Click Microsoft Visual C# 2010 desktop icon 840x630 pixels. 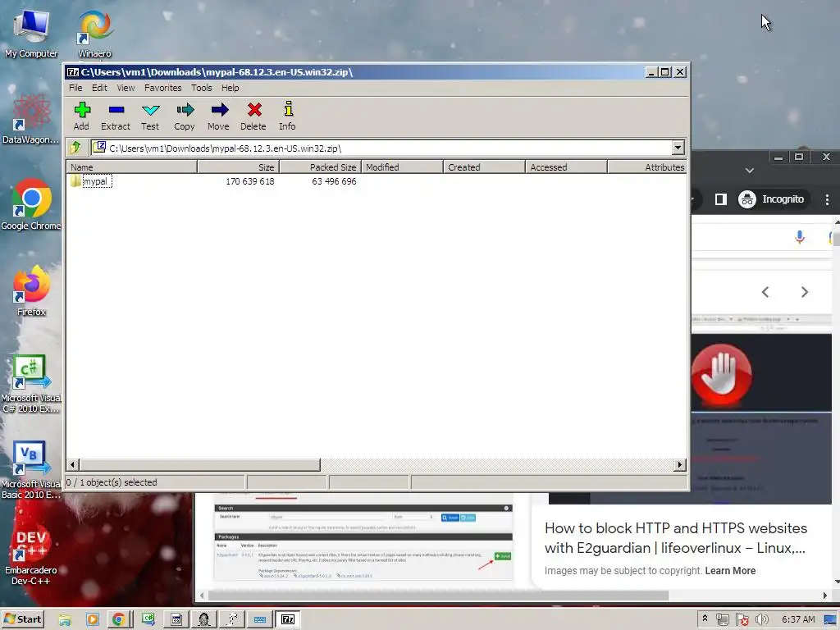31,382
